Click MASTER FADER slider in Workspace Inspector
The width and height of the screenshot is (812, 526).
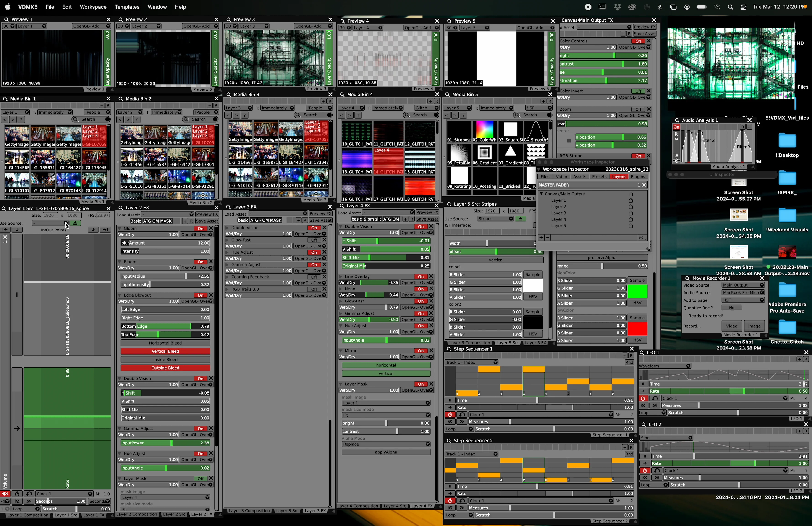pyautogui.click(x=593, y=185)
